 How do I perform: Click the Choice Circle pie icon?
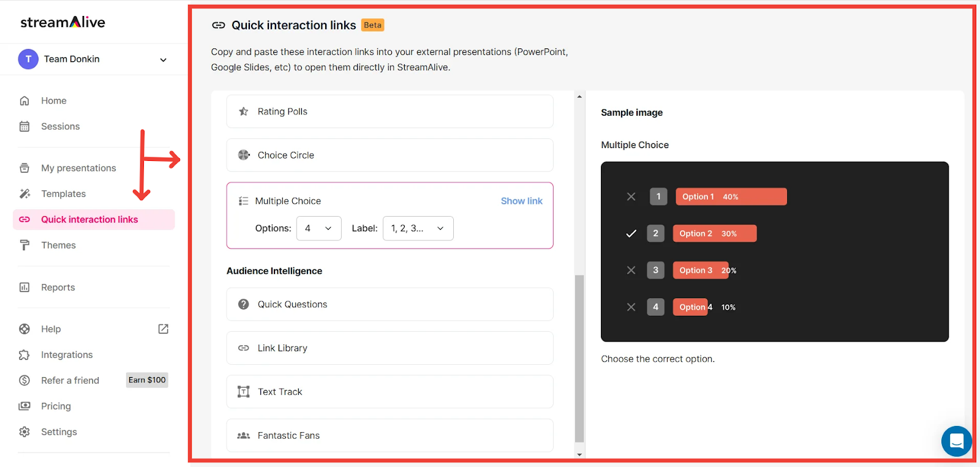coord(244,155)
